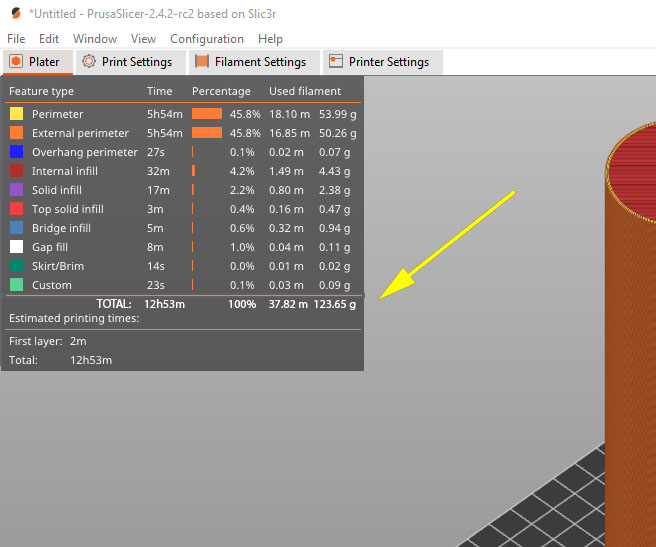This screenshot has width=656, height=547.
Task: Toggle Custom light green swatch
Action: point(16,285)
